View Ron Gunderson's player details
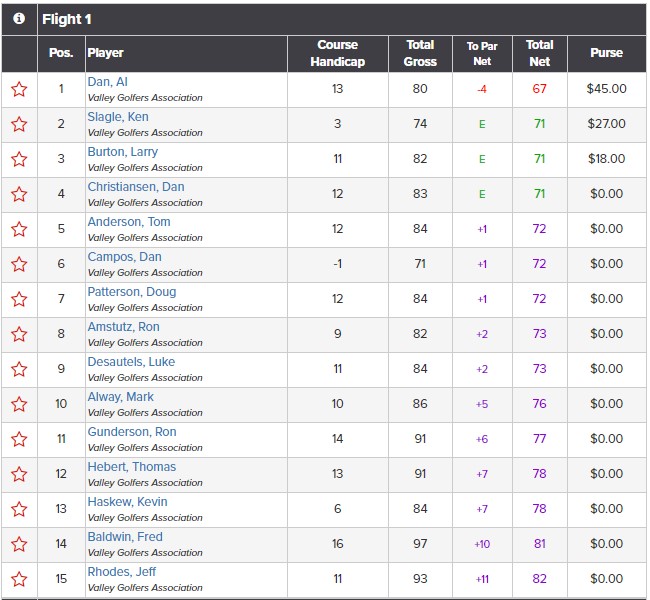The height and width of the screenshot is (600, 650). click(131, 432)
